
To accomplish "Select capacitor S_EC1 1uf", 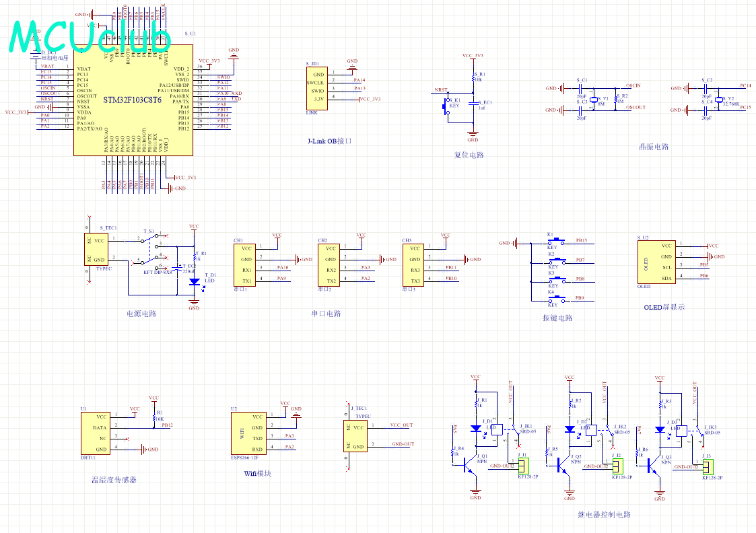I will point(473,104).
